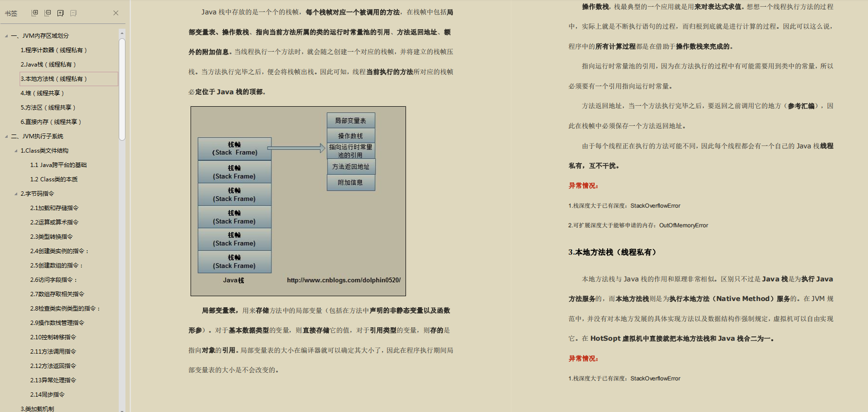
Task: Go to bookmark 5.方法区（线程共享）
Action: [x=48, y=108]
